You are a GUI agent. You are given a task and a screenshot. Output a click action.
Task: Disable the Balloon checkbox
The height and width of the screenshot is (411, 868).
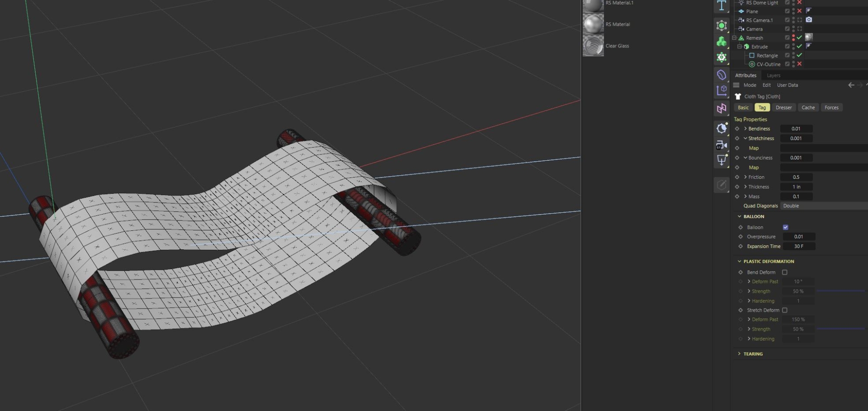785,227
